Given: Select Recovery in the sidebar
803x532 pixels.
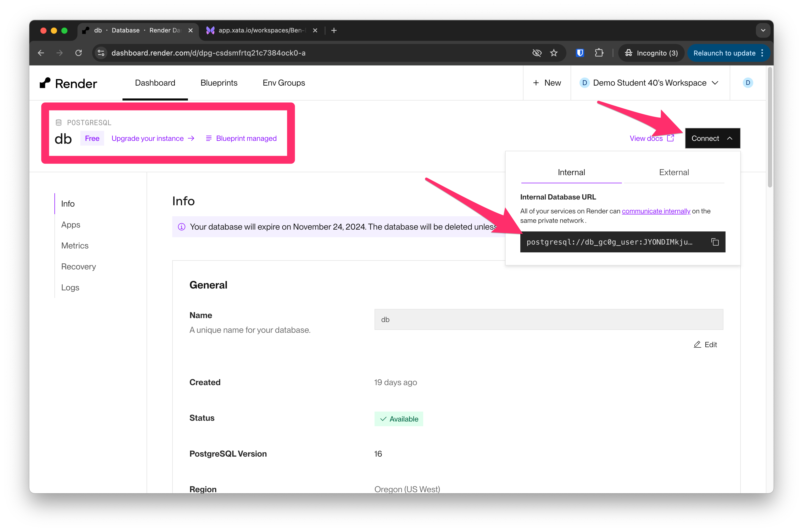Looking at the screenshot, I should tap(78, 267).
